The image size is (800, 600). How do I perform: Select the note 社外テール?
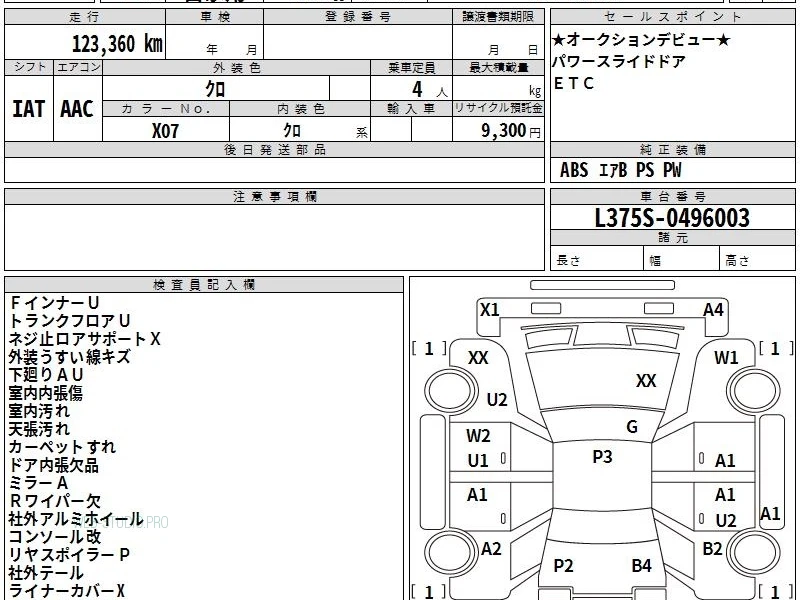(x=46, y=573)
